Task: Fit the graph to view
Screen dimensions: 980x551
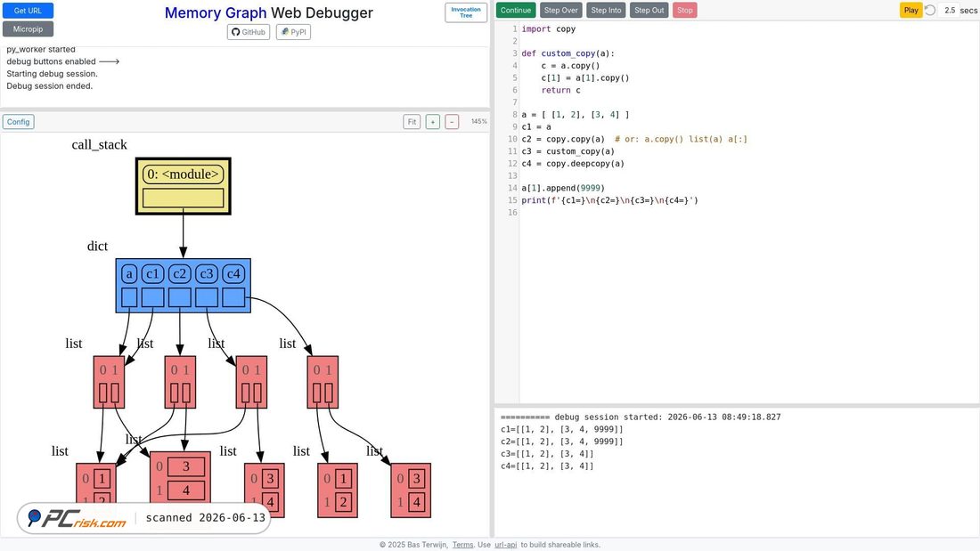Action: pos(412,122)
